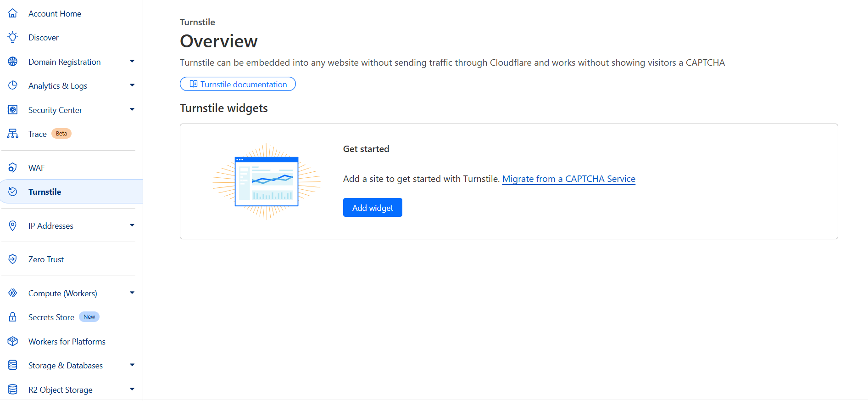Follow Migrate from a CAPTCHA Service link
This screenshot has width=868, height=401.
coord(569,179)
